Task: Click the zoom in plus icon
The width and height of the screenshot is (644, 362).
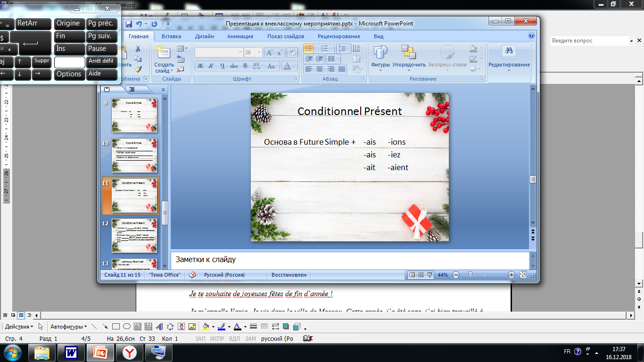Action: [x=512, y=275]
